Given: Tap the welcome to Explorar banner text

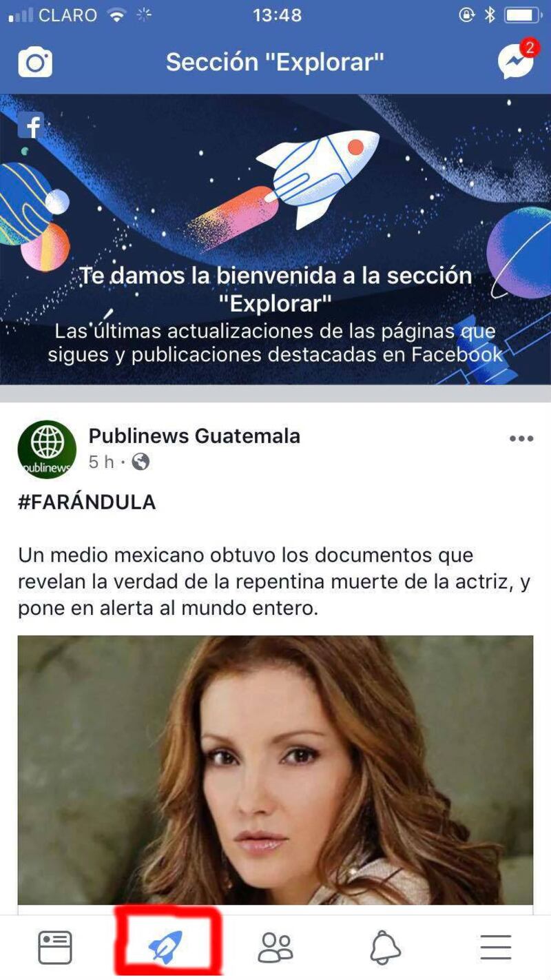Looking at the screenshot, I should click(x=275, y=289).
